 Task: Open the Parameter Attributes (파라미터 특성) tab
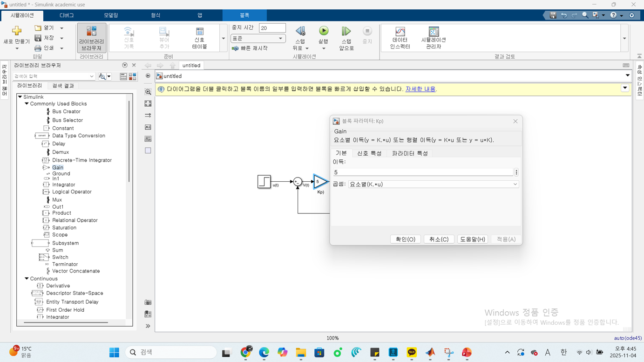[x=410, y=153]
